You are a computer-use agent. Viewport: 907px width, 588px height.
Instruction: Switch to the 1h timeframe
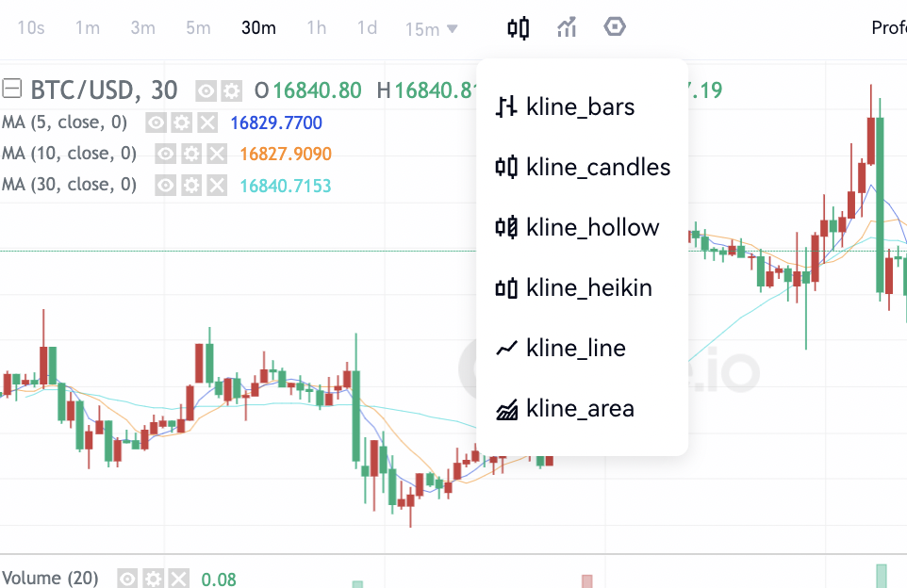317,27
